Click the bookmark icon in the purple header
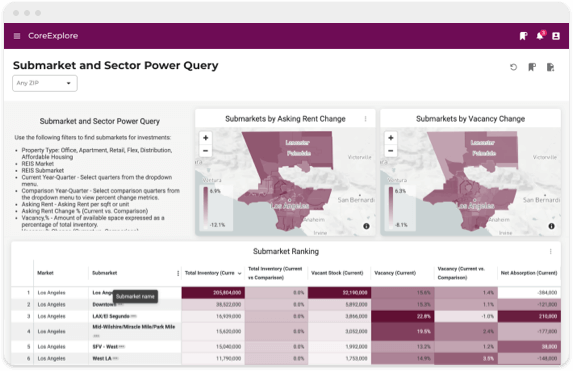The image size is (573, 371). click(523, 36)
